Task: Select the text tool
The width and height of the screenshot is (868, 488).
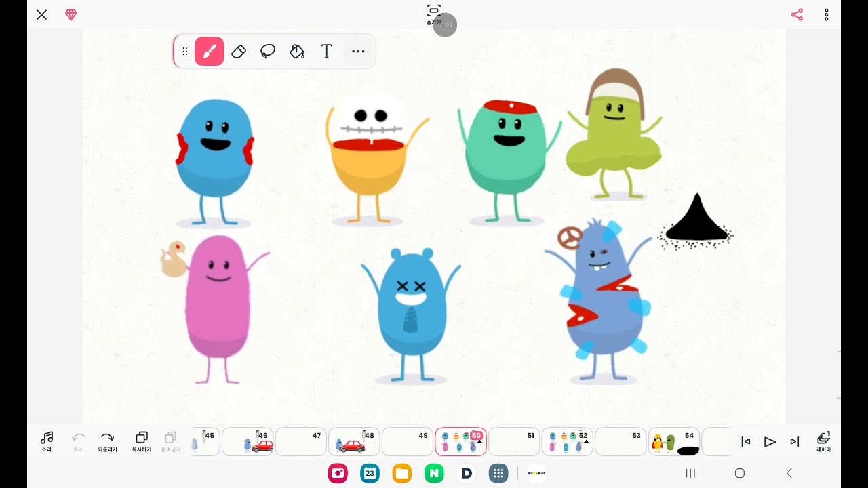Action: pyautogui.click(x=326, y=52)
